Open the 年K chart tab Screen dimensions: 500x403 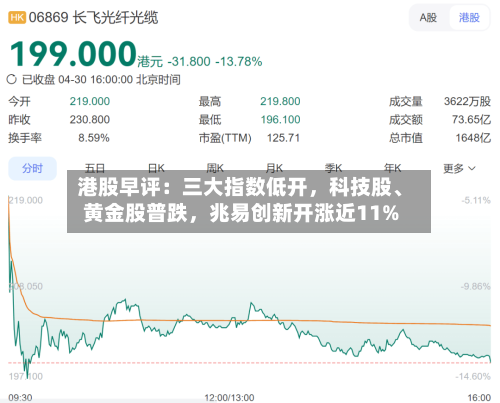tap(392, 168)
